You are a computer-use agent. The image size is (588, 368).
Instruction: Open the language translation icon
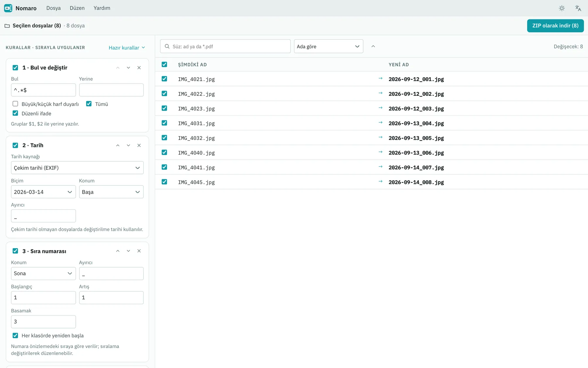point(578,8)
